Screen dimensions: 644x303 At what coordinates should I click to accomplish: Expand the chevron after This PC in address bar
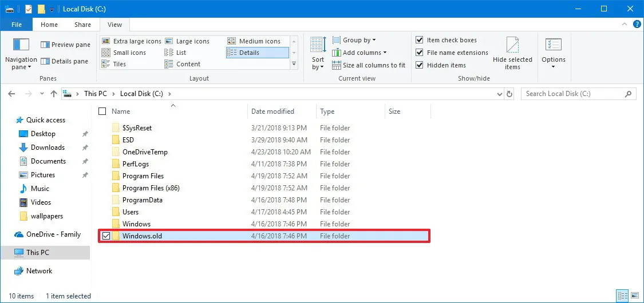(x=113, y=94)
